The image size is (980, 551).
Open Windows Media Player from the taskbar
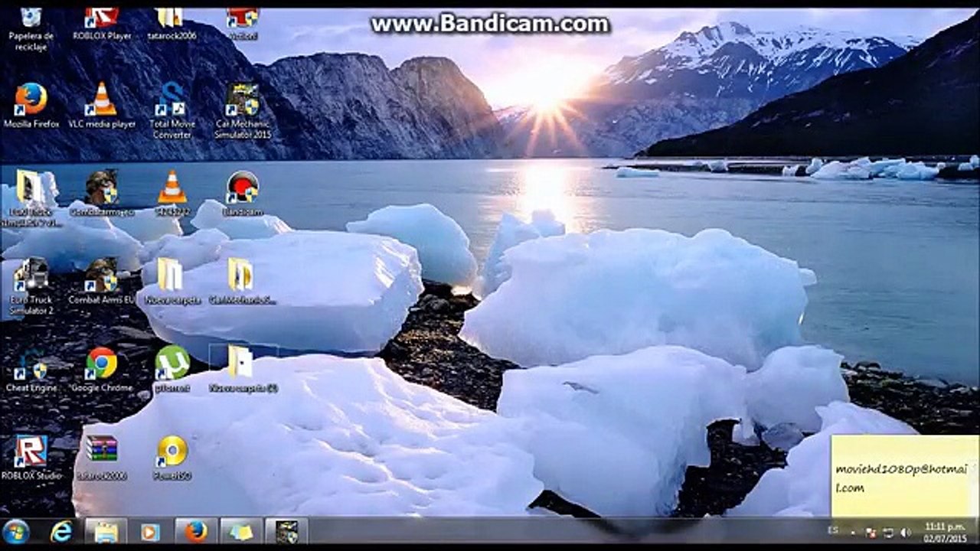tap(151, 531)
